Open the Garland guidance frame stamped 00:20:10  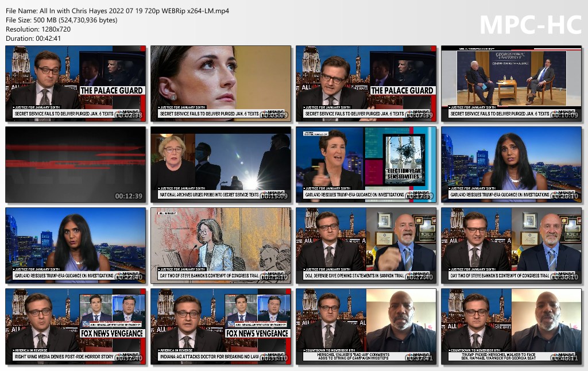pos(512,165)
